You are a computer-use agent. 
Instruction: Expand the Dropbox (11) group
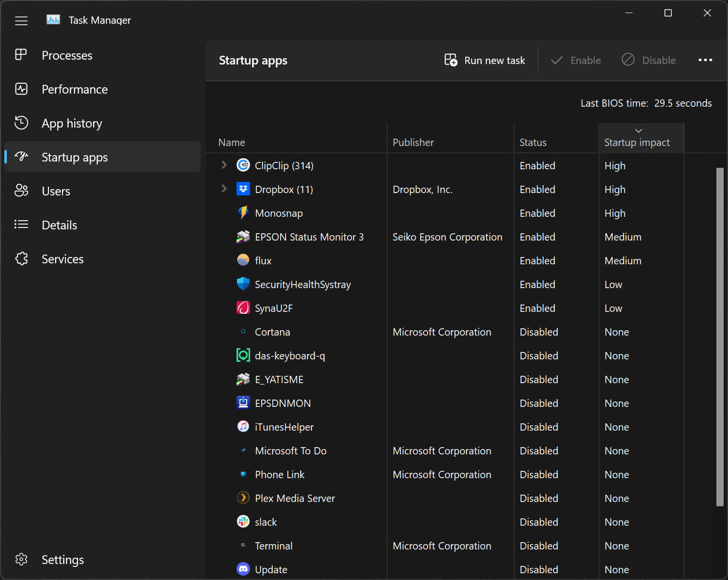224,189
